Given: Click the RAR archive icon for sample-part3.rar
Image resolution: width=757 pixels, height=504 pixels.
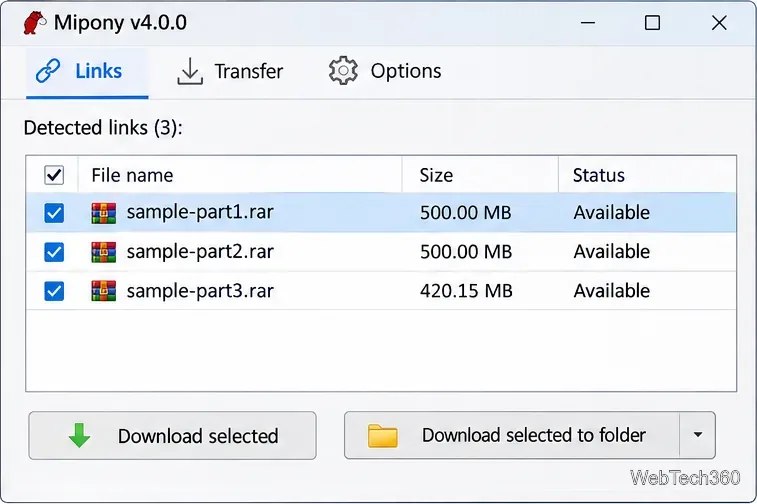Looking at the screenshot, I should coord(104,291).
